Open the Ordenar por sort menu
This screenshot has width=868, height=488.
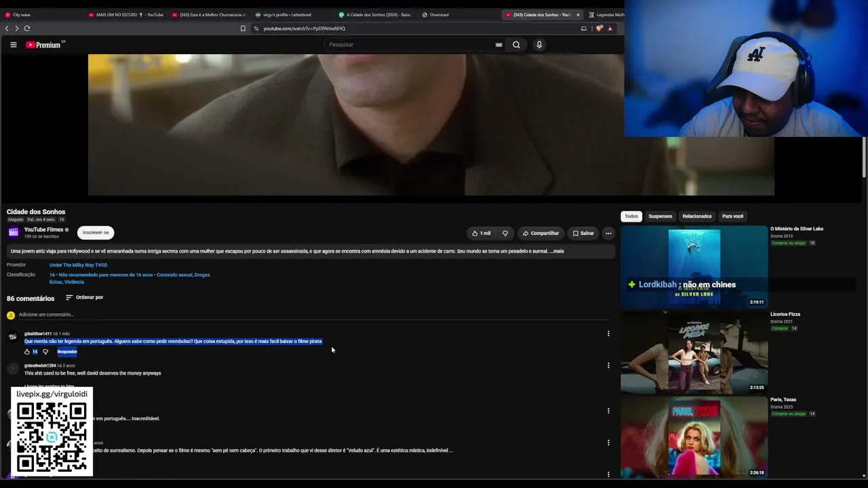[84, 298]
